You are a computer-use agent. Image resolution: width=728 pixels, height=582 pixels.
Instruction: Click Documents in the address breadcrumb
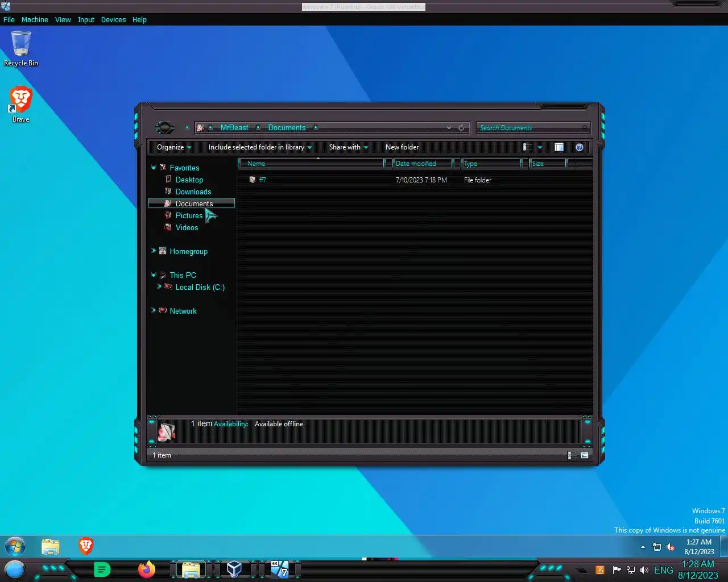(287, 128)
